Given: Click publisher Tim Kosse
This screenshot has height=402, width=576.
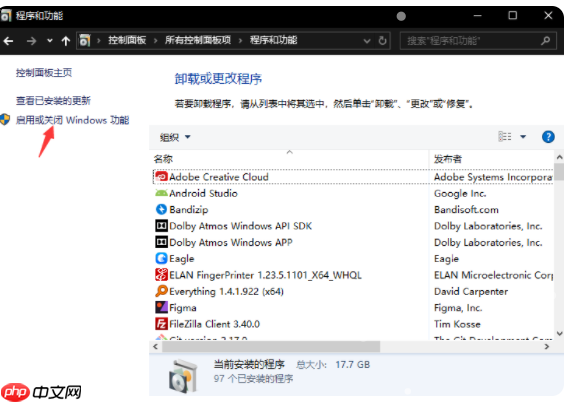Looking at the screenshot, I should (x=457, y=324).
